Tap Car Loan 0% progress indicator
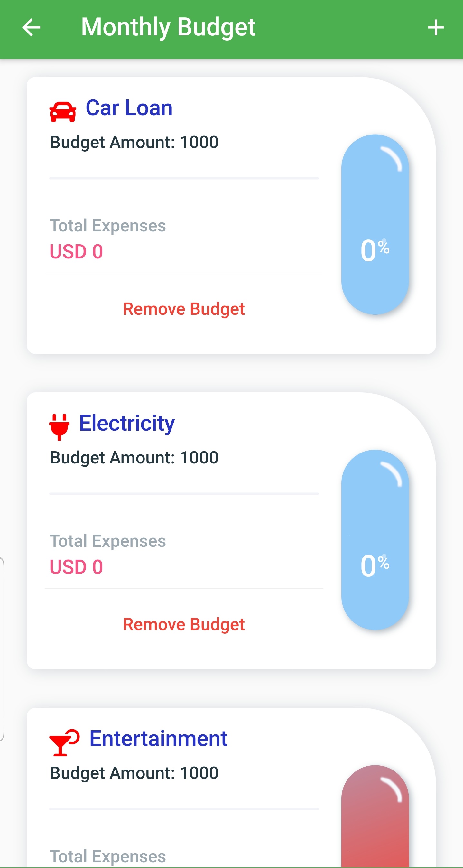 coord(375,225)
